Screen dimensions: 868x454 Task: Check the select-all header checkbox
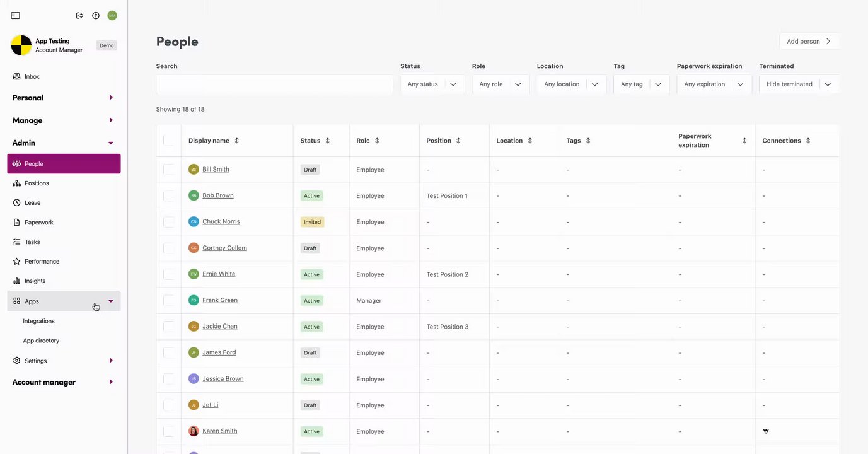(168, 141)
